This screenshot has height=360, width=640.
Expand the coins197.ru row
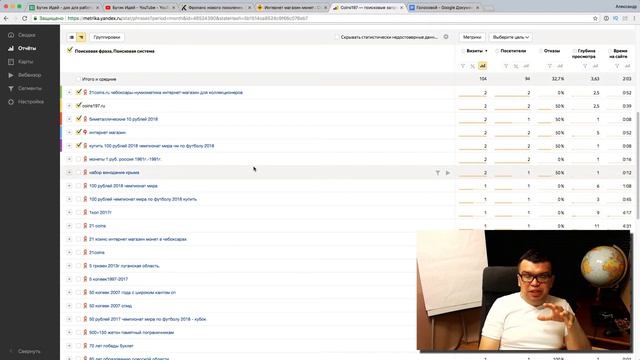69,106
